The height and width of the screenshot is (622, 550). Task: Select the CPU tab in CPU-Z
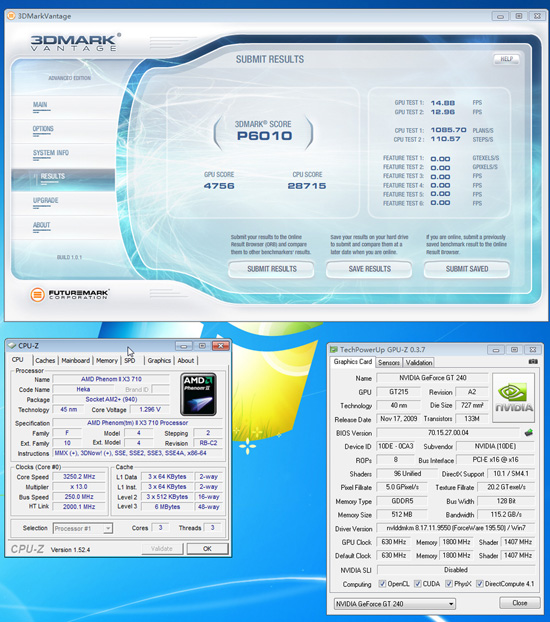[x=17, y=359]
